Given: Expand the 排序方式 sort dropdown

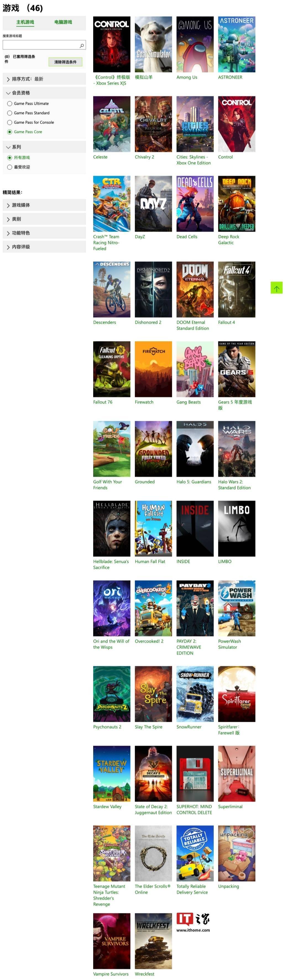Looking at the screenshot, I should click(44, 79).
